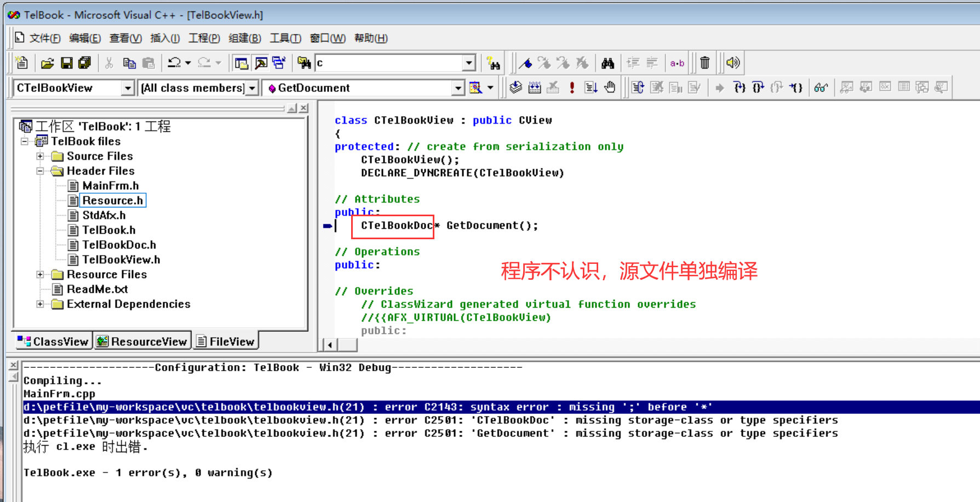980x502 pixels.
Task: Click the Window List icon
Action: (279, 63)
